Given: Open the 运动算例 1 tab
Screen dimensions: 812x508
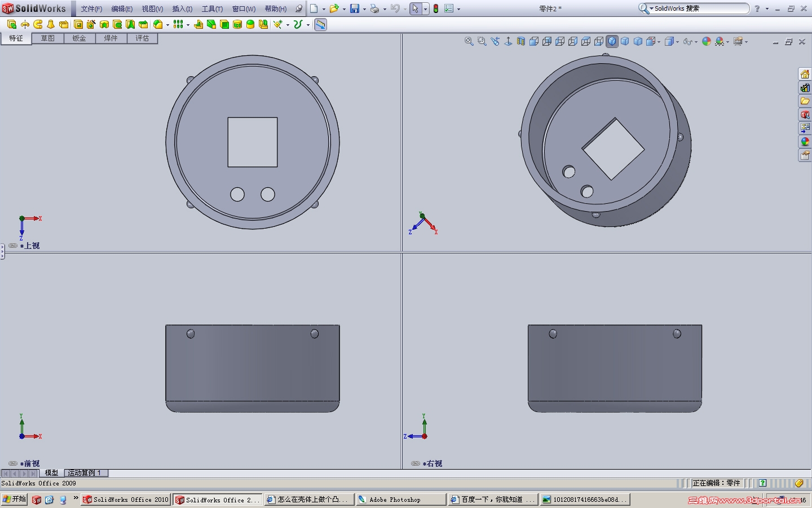Looking at the screenshot, I should [x=85, y=473].
